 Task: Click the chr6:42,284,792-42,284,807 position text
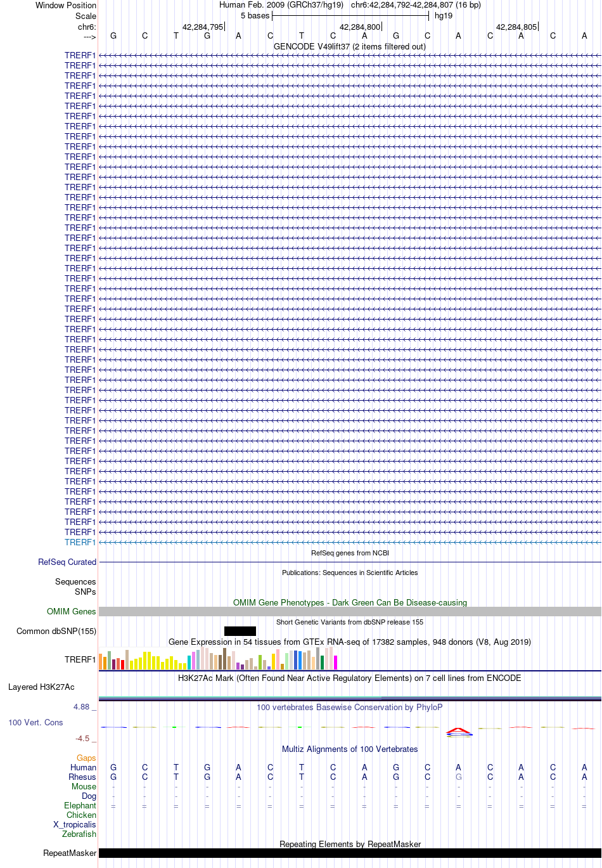click(x=416, y=5)
